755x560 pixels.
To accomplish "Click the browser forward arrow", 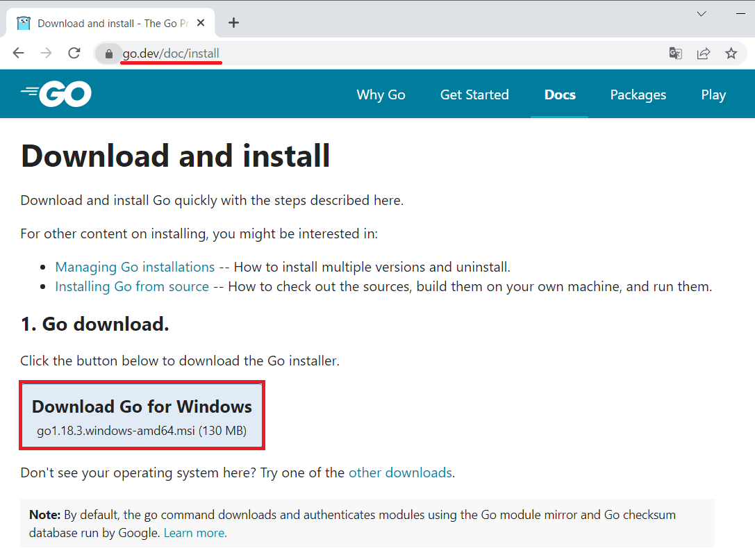I will point(47,53).
